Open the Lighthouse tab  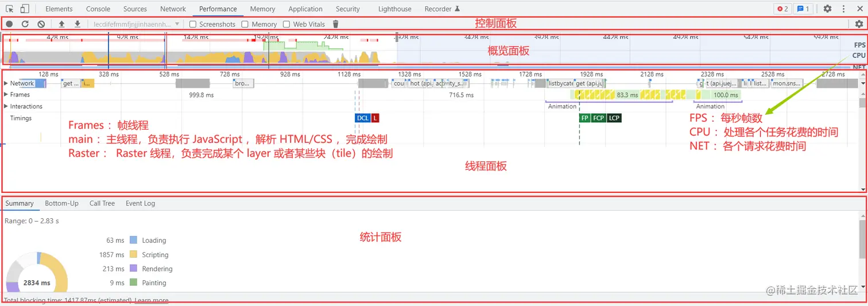tap(395, 9)
